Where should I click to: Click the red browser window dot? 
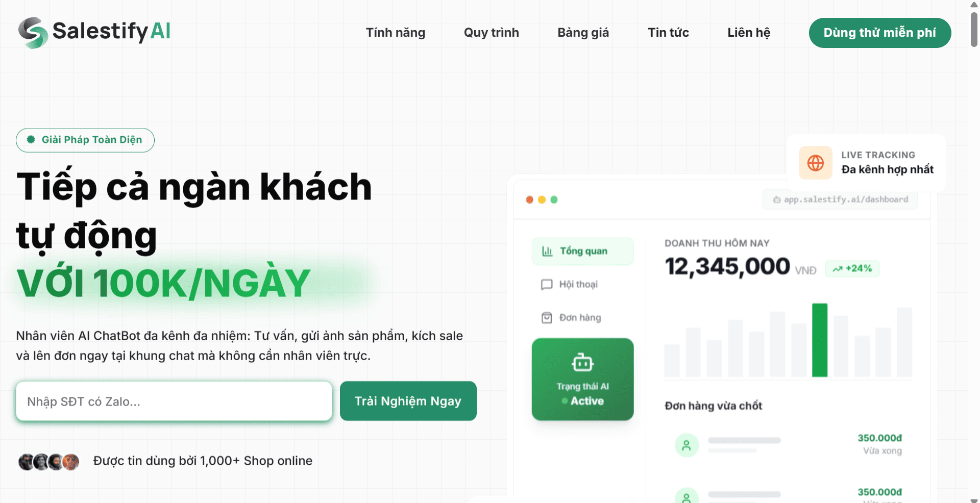pos(529,200)
